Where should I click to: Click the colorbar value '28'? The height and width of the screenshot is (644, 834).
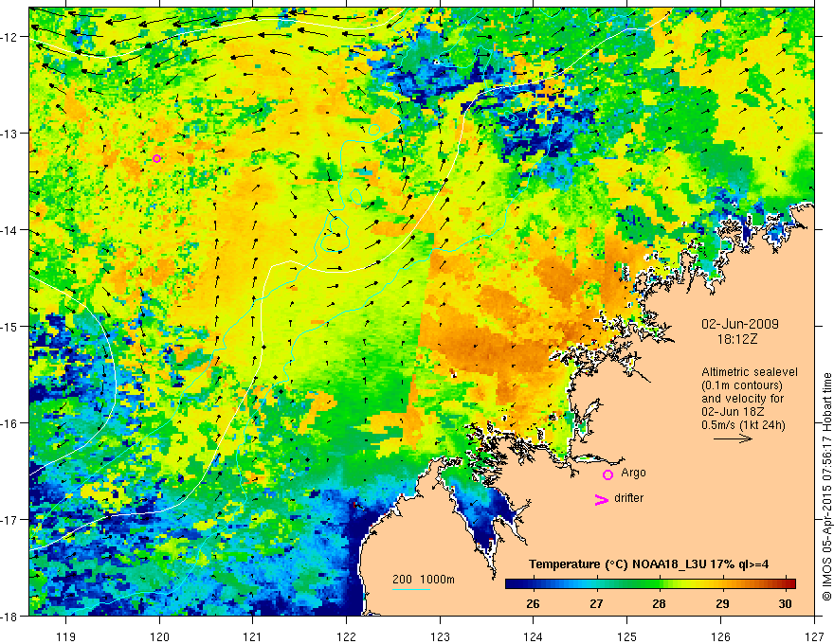point(659,603)
